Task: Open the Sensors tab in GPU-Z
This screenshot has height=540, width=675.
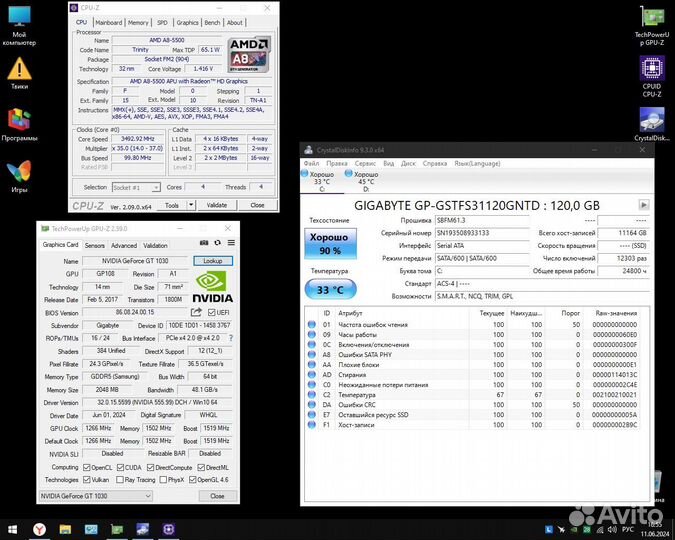Action: 95,245
